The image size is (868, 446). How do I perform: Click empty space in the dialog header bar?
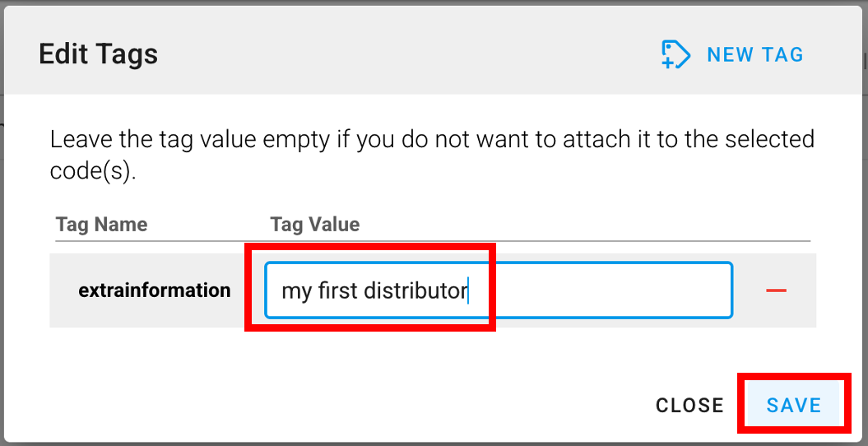(411, 55)
